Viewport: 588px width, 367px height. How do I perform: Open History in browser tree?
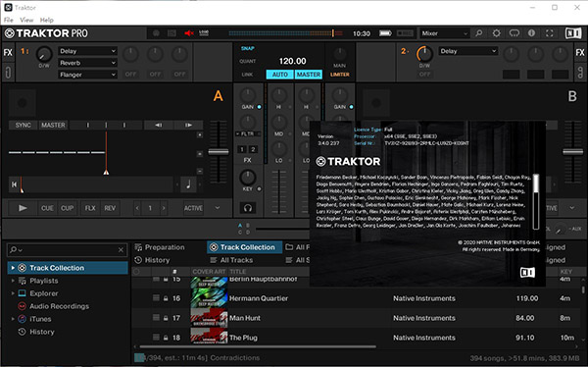pos(41,332)
